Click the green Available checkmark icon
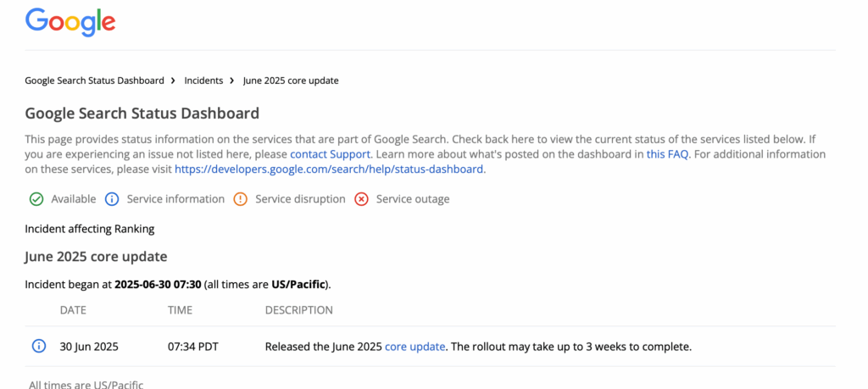Viewport: 868px width, 389px height. coord(36,199)
